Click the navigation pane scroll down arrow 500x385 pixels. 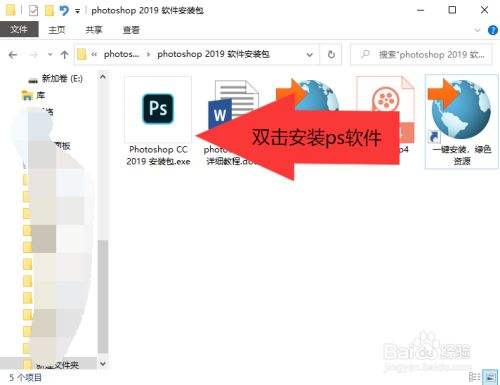[103, 364]
